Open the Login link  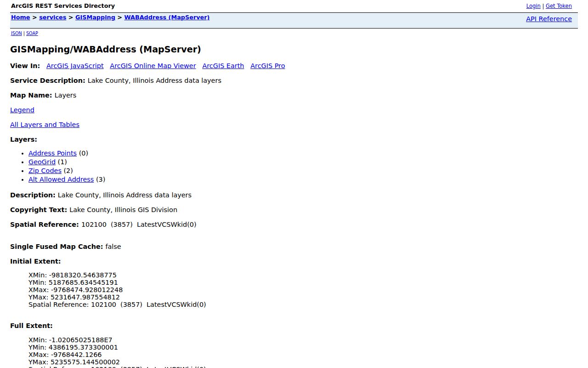click(533, 6)
